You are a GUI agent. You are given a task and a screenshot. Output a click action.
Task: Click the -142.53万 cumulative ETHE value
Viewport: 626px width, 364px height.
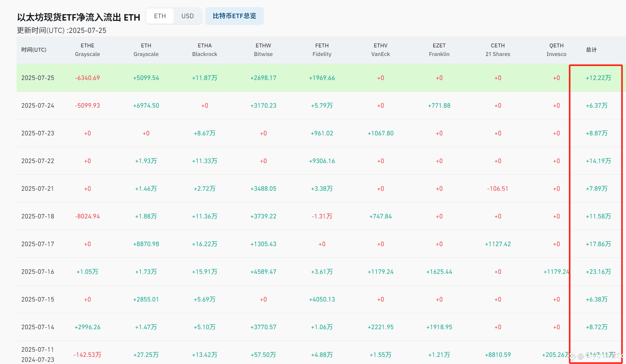pyautogui.click(x=87, y=355)
